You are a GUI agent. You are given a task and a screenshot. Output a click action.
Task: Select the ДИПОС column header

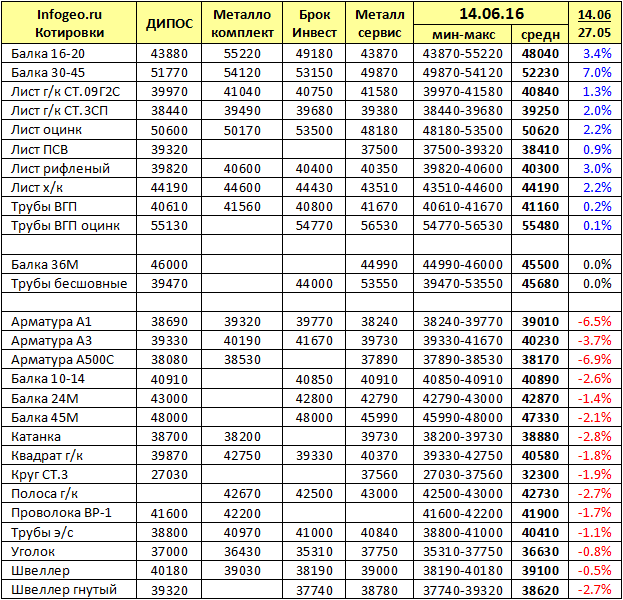click(169, 23)
